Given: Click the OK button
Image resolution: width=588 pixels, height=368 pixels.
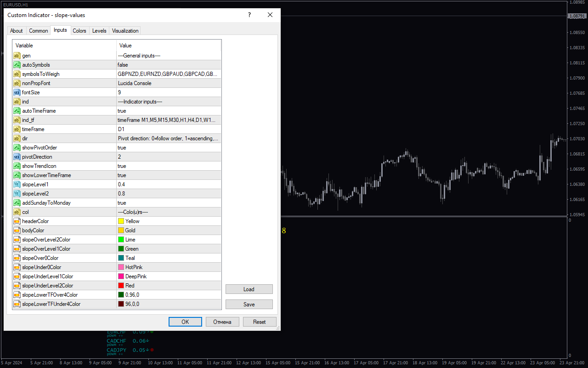Looking at the screenshot, I should point(185,322).
